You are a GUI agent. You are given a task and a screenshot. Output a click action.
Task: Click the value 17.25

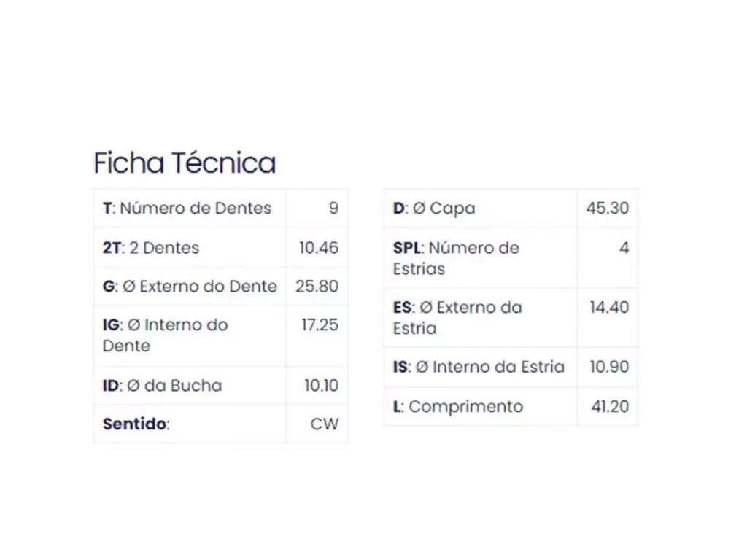tap(320, 325)
